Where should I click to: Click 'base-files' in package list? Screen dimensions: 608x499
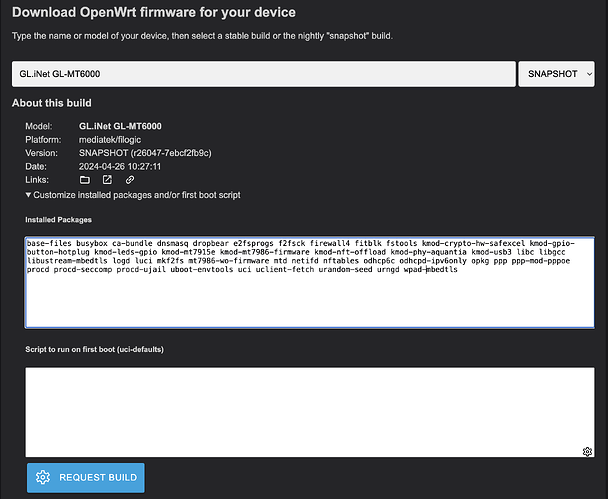coord(49,243)
